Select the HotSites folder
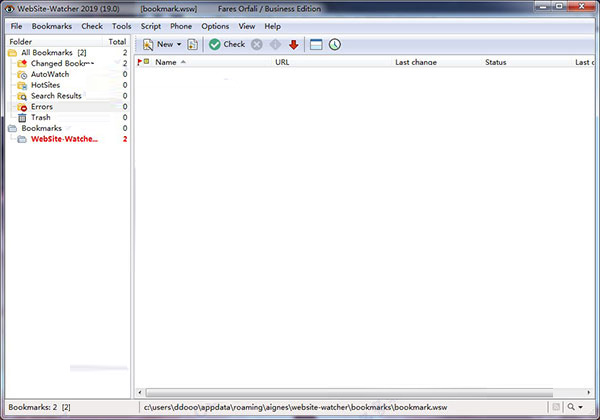The height and width of the screenshot is (420, 600). tap(45, 85)
